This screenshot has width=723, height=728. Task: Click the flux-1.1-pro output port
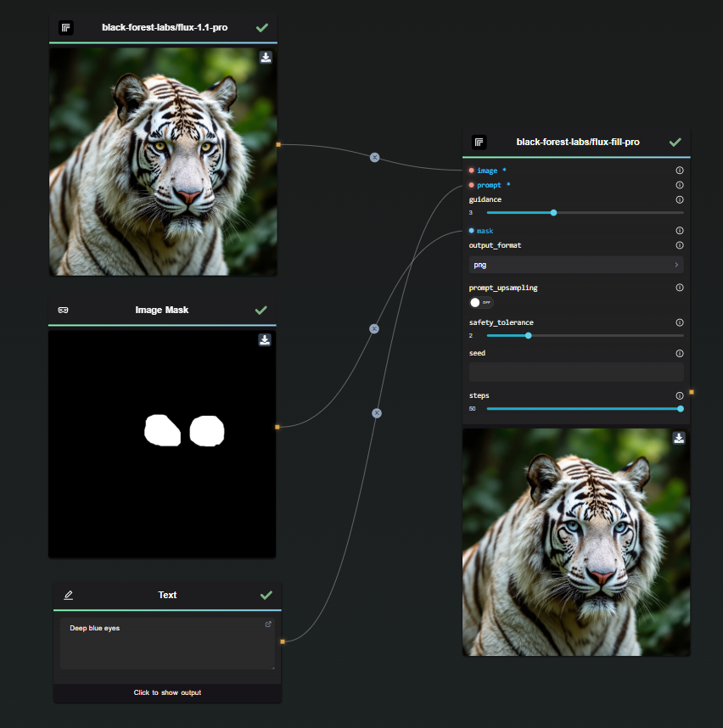pos(278,145)
